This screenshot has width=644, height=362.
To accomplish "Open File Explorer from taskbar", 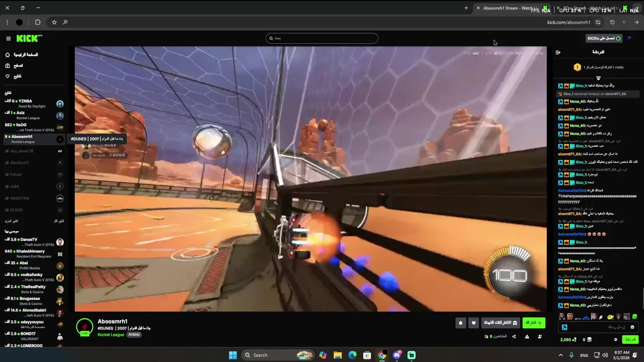I will click(x=338, y=355).
